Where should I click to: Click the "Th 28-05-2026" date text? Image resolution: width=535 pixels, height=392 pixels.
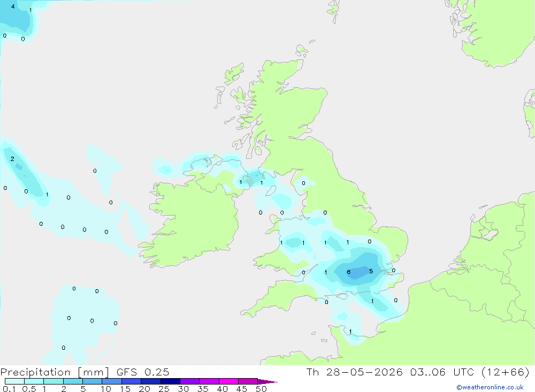tap(355, 372)
